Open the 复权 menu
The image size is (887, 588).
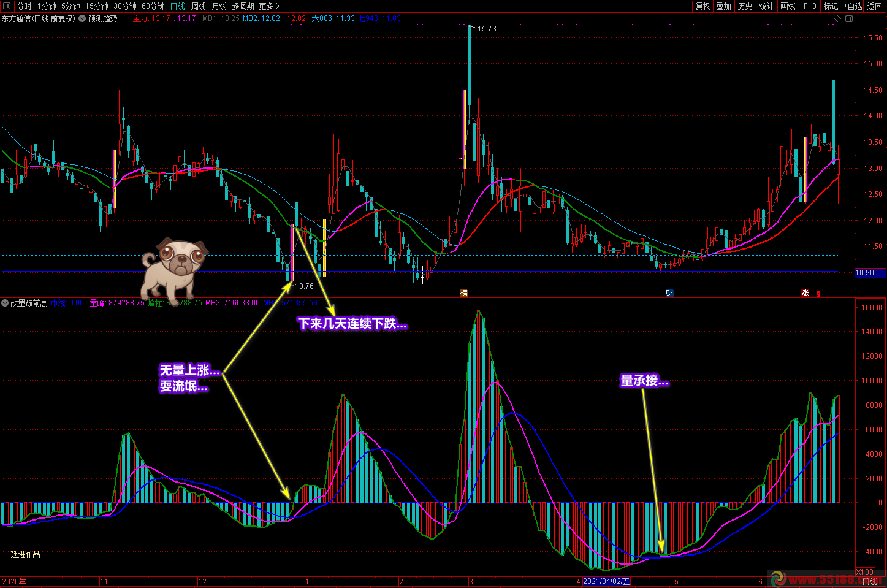[x=702, y=6]
